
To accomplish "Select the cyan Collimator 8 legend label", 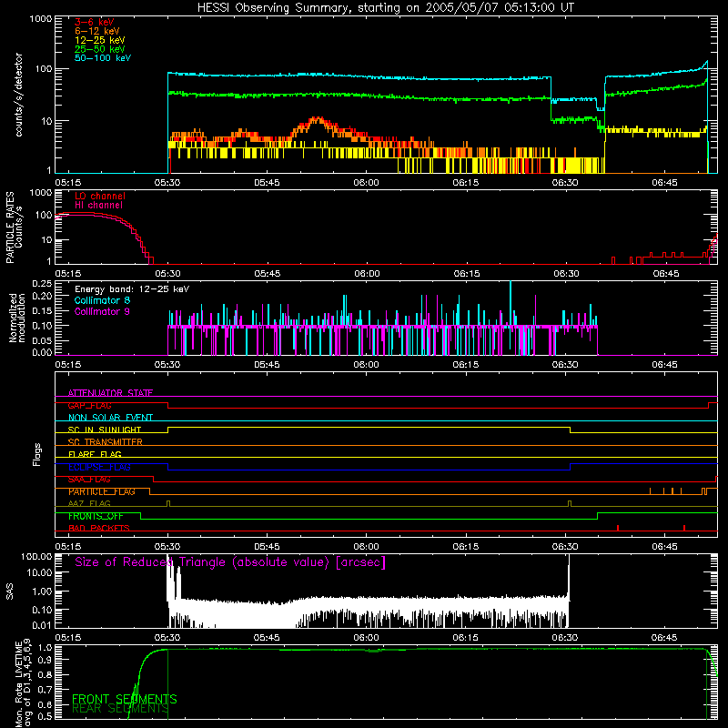I will pos(102,300).
